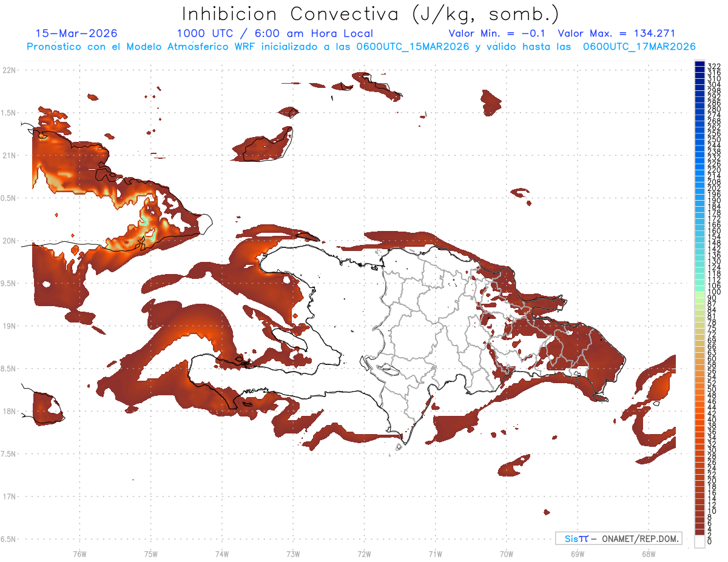Click the 'Sisπ – ONAMET/REP.DOM.' logo box
Image resolution: width=728 pixels, height=562 pixels.
[618, 538]
